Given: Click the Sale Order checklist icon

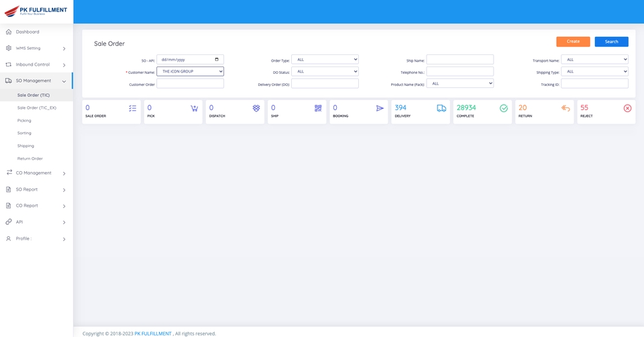Looking at the screenshot, I should point(133,108).
